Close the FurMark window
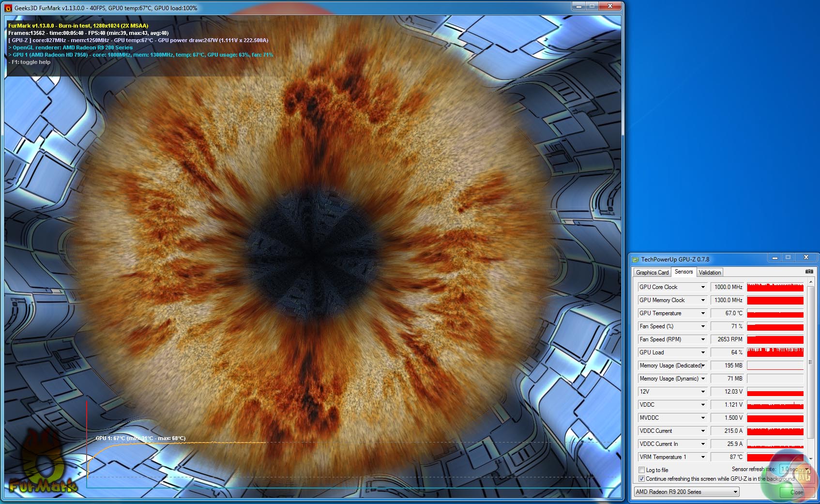The image size is (820, 504). click(610, 6)
